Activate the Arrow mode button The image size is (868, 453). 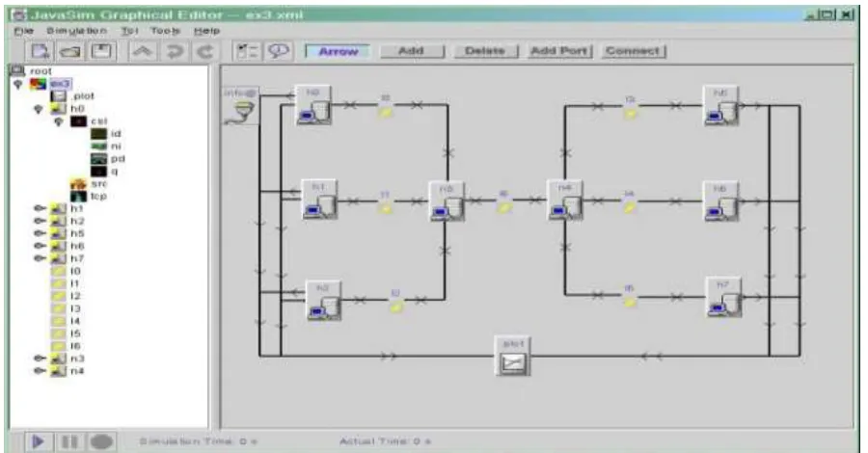pos(339,51)
